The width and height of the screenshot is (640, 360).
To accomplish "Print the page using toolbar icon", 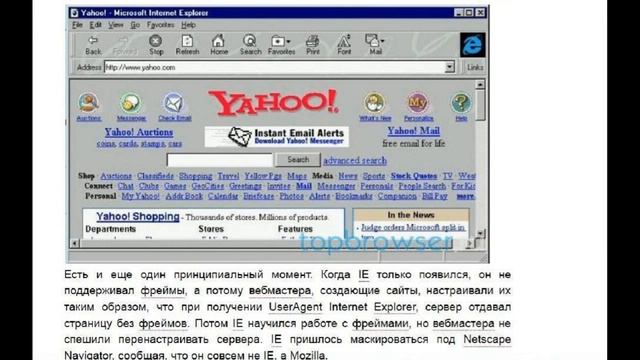I will tap(313, 45).
